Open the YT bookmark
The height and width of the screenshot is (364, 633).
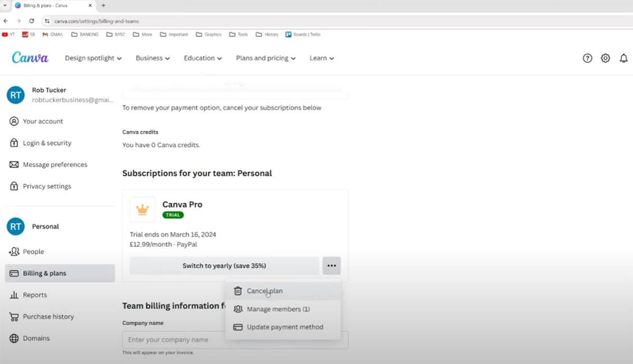click(8, 34)
